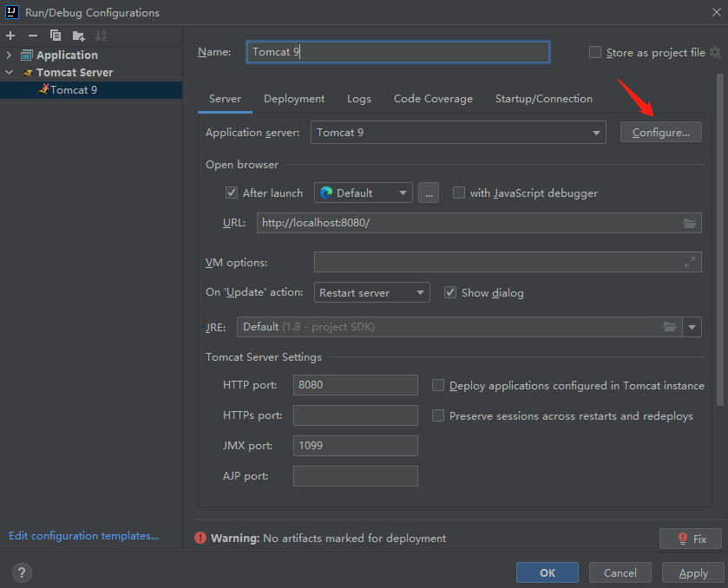Click the Fix button
This screenshot has width=728, height=588.
click(x=691, y=539)
